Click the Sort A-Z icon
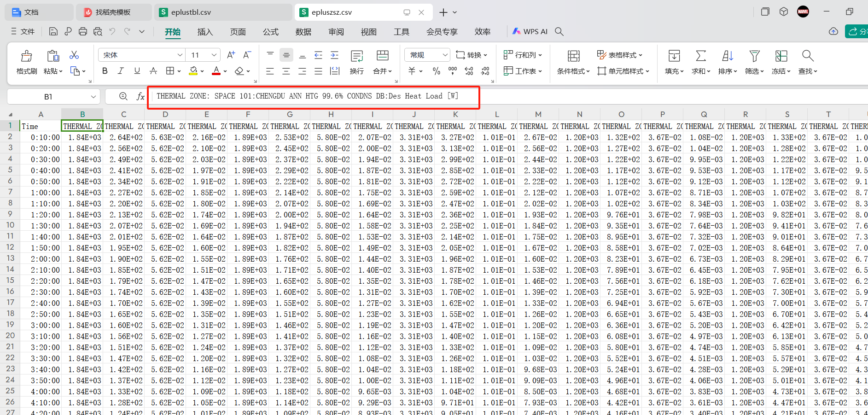Screen dimensions: 868x415 (x=728, y=56)
